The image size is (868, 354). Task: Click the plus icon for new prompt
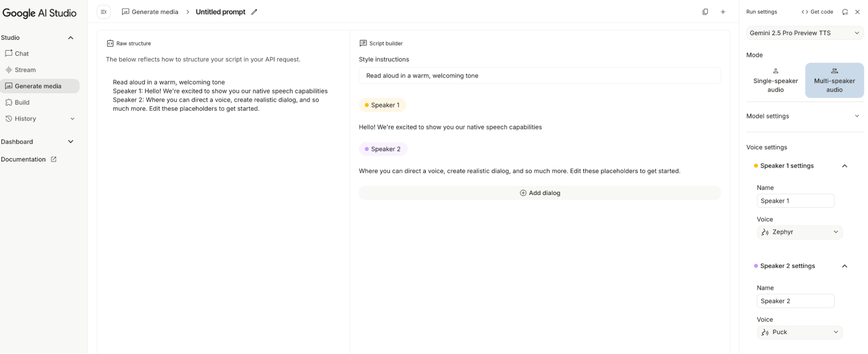[723, 12]
